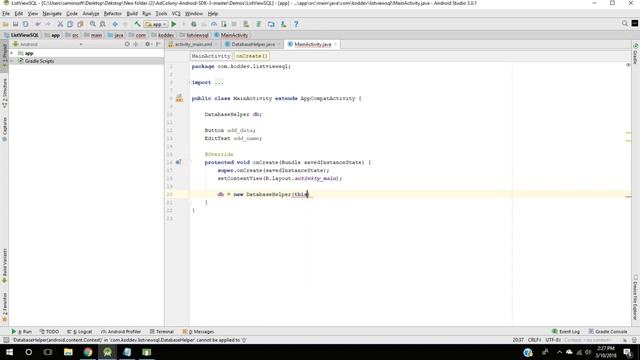Toggle the tool window bars button in status bar

coord(6,340)
